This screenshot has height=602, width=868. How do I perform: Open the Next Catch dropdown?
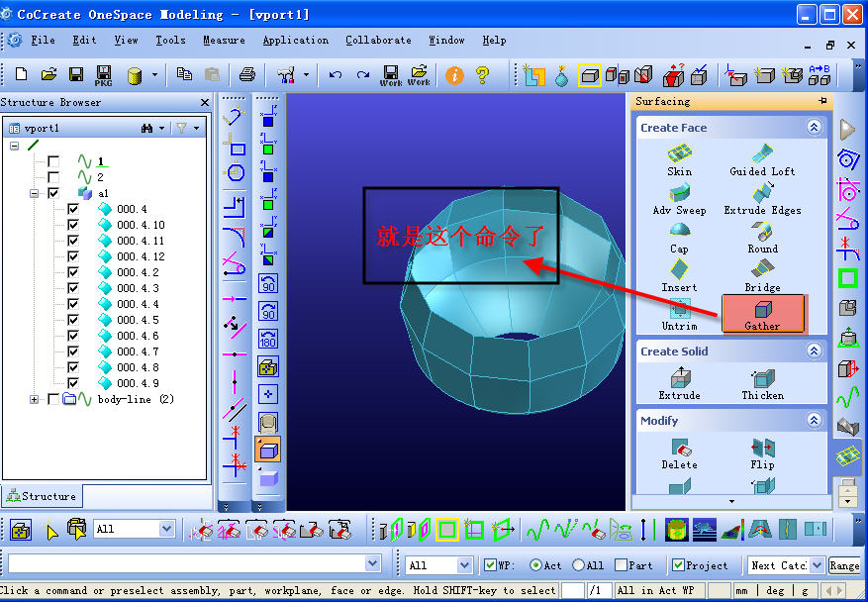pyautogui.click(x=818, y=565)
